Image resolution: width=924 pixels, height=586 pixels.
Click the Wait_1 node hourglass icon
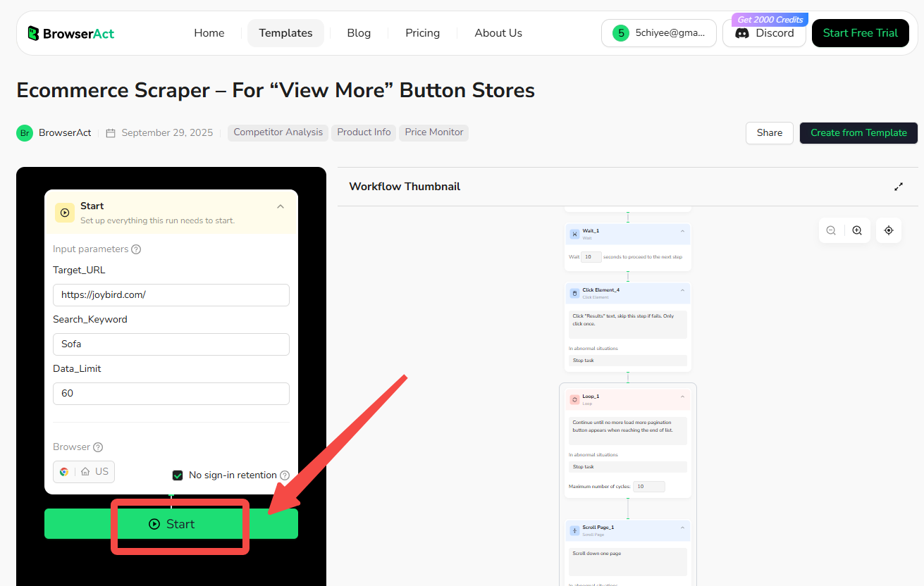pyautogui.click(x=574, y=234)
